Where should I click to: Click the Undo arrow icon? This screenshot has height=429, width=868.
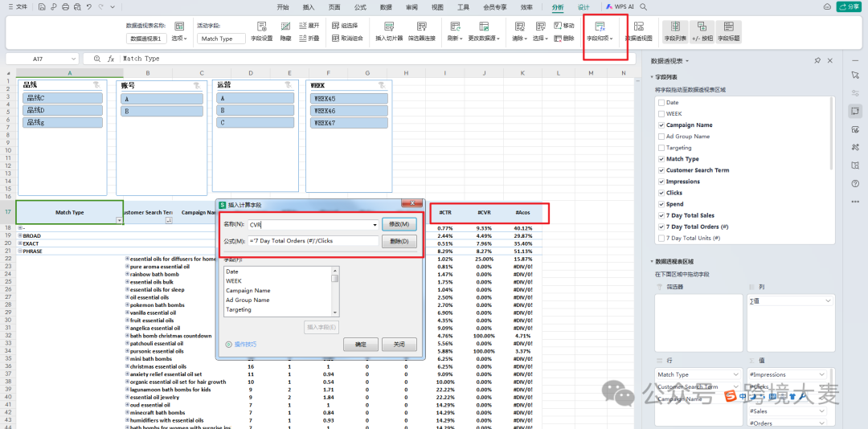(x=88, y=6)
